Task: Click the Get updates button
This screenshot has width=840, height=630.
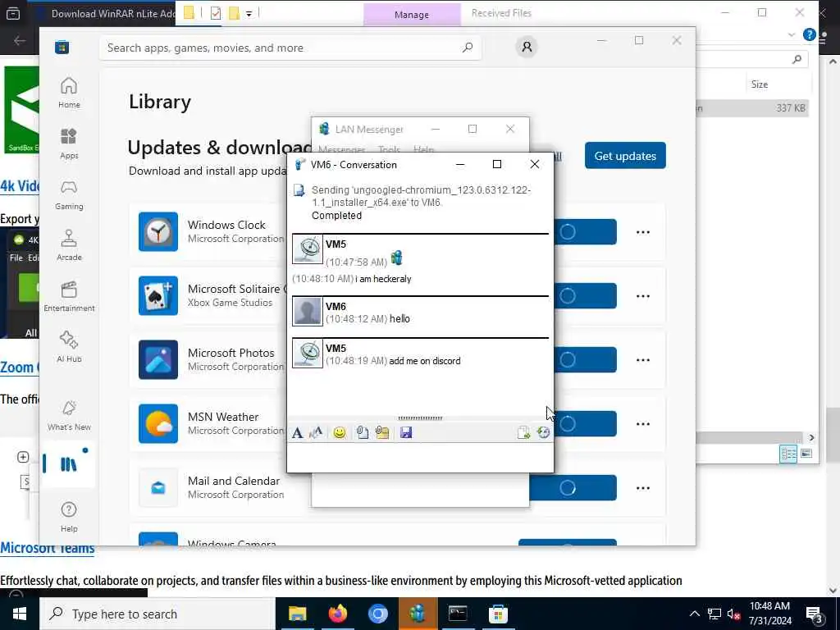Action: coord(625,156)
